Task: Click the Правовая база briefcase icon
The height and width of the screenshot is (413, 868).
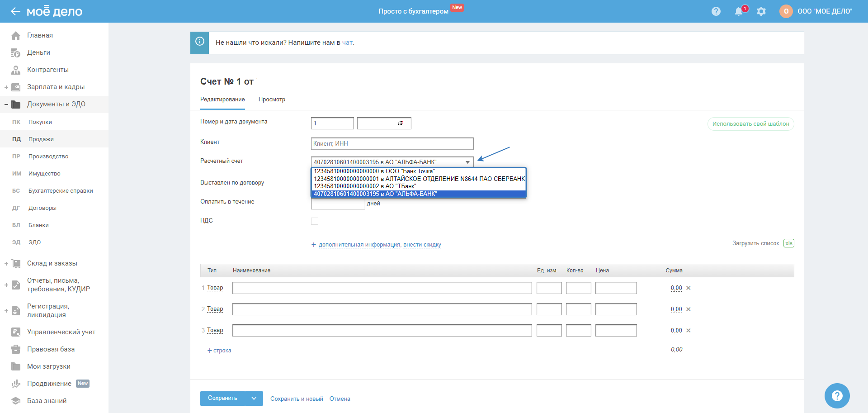Action: tap(16, 349)
